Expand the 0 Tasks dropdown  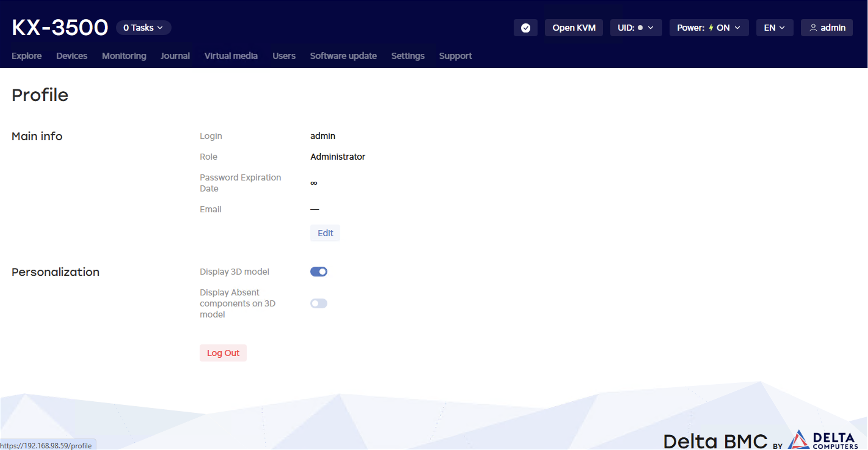click(143, 28)
